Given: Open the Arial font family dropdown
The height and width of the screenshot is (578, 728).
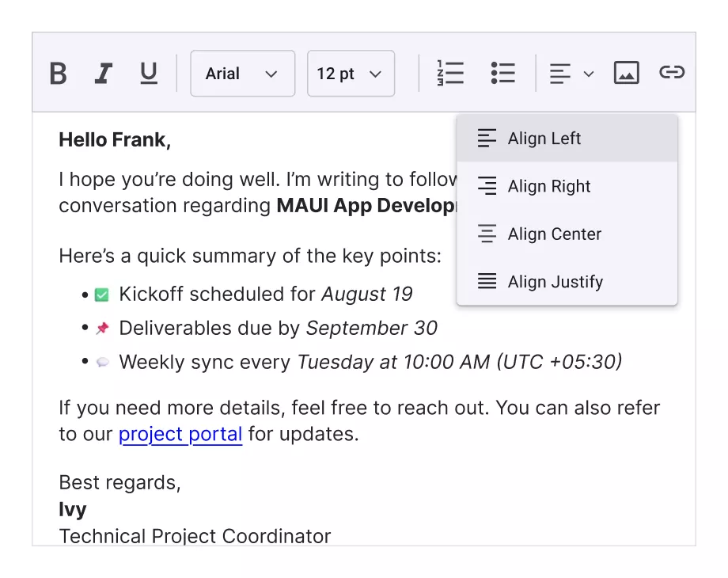Looking at the screenshot, I should coord(242,73).
